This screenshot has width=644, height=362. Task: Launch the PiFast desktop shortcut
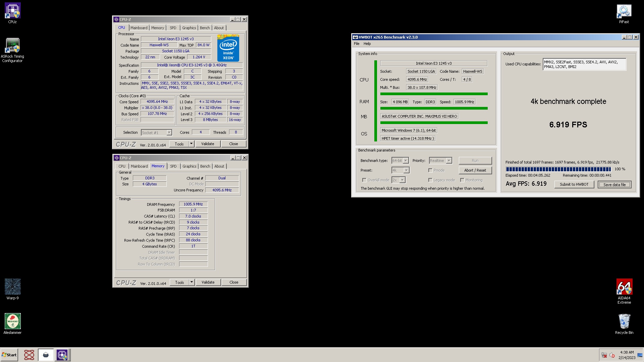click(x=624, y=14)
